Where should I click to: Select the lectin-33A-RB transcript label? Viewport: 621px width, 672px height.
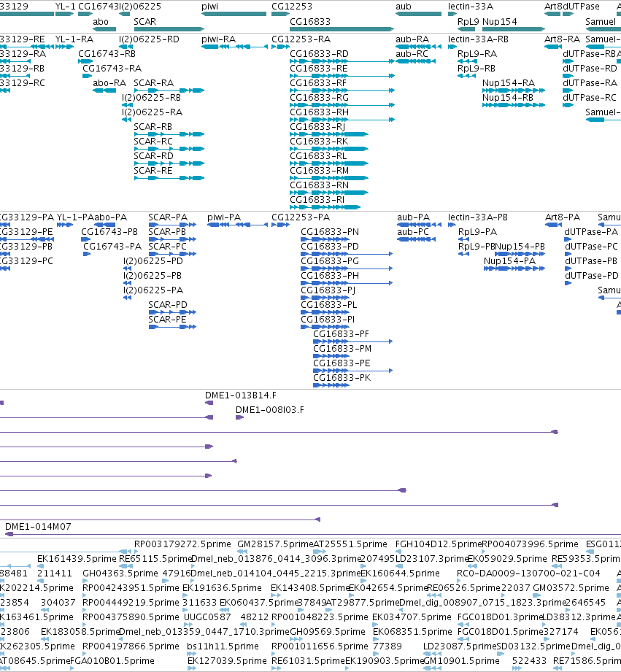click(478, 39)
